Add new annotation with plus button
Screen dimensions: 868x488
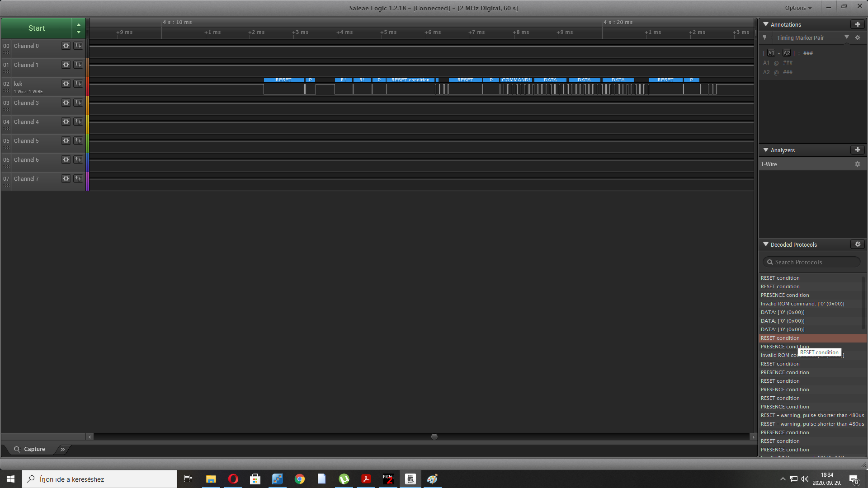pyautogui.click(x=857, y=24)
